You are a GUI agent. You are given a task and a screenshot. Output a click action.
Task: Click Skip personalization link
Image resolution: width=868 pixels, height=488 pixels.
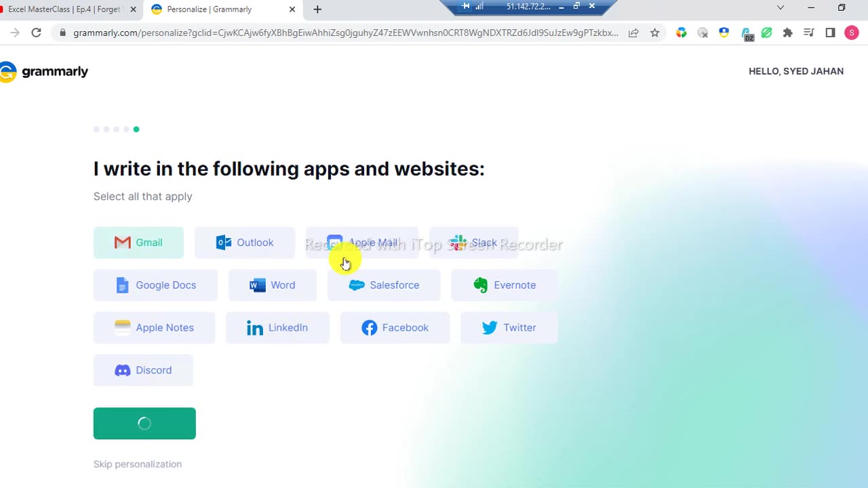pos(138,464)
